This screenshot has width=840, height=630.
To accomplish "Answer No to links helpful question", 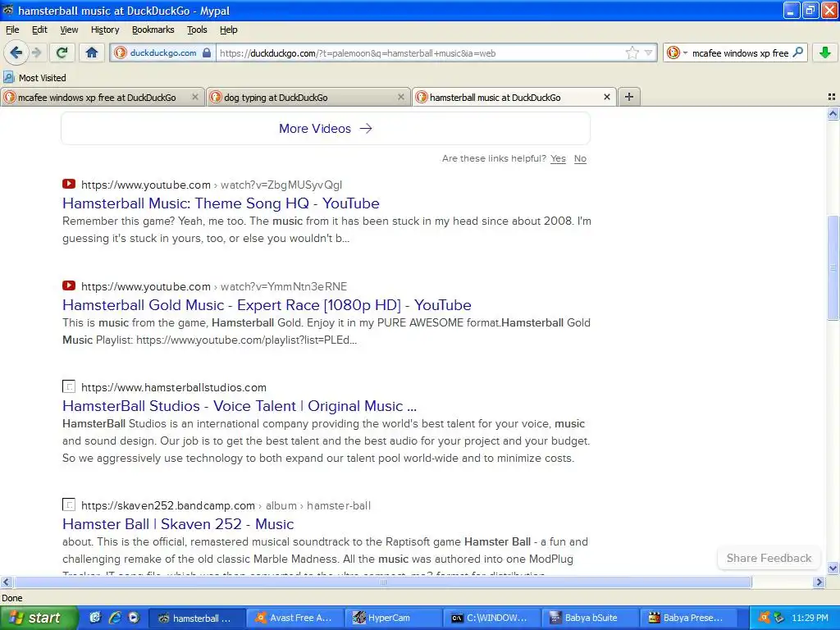I will tap(580, 158).
